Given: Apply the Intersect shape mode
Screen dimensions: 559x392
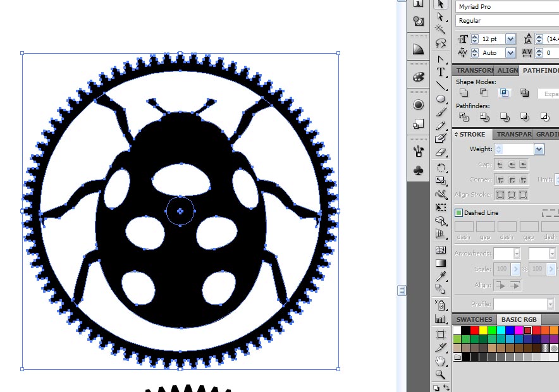Looking at the screenshot, I should [x=504, y=93].
